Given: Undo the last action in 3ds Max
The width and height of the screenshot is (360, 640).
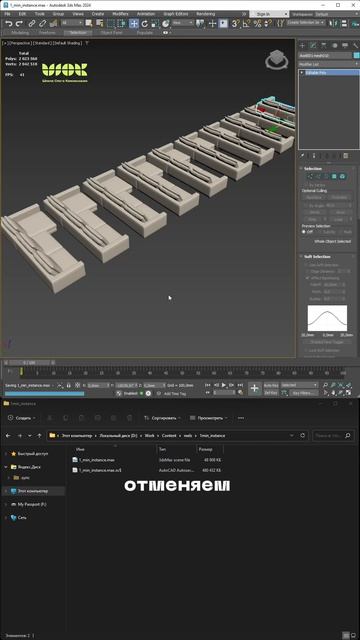Looking at the screenshot, I should [x=8, y=24].
